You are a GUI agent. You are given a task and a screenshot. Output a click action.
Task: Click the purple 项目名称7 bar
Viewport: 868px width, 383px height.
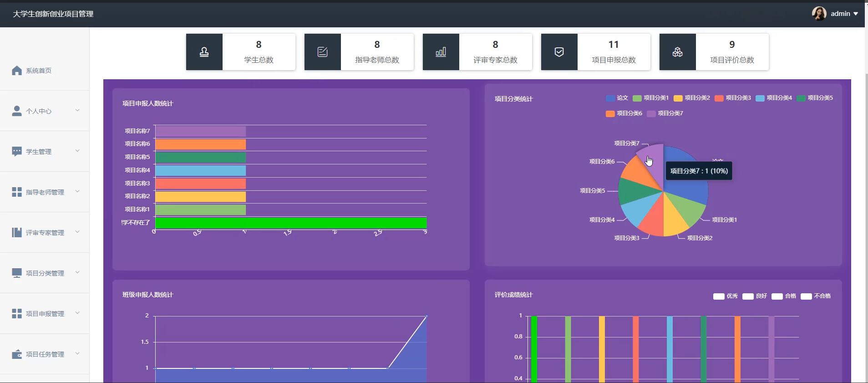click(200, 132)
